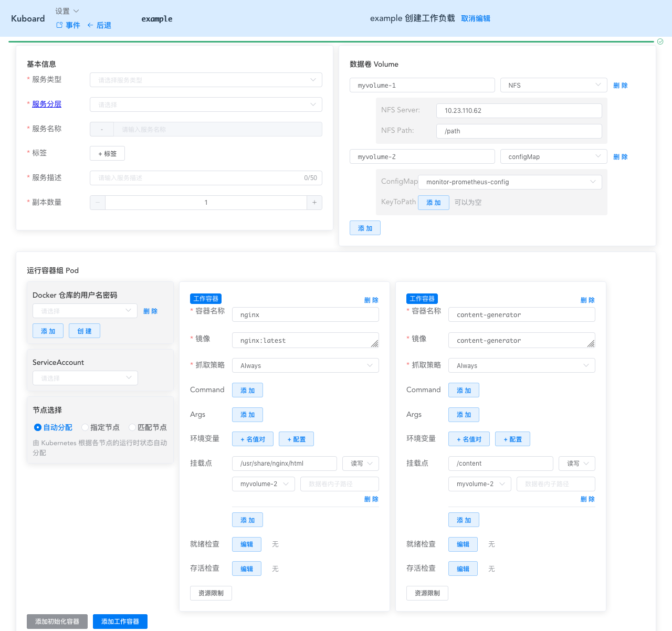Click the green check status icon
672x631 pixels.
coord(660,41)
